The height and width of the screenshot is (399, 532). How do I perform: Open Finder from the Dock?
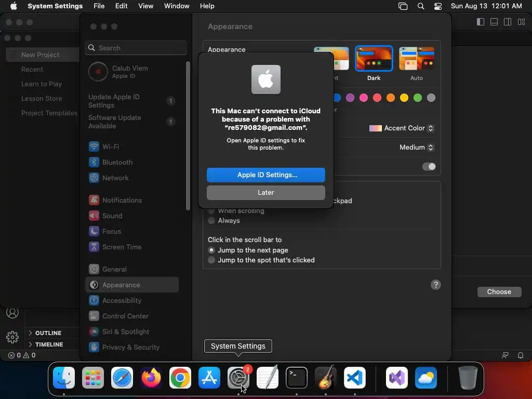[64, 378]
